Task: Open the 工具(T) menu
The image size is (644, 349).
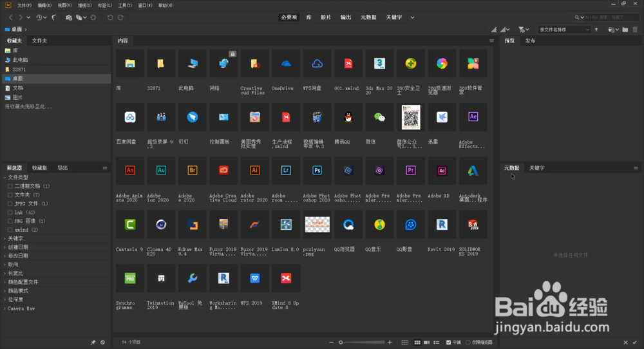Action: tap(125, 5)
